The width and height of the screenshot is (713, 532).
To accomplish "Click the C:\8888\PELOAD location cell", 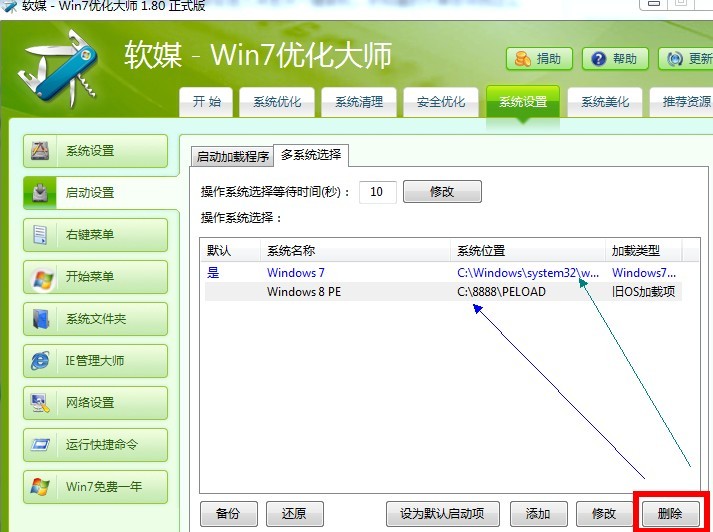I will (502, 291).
